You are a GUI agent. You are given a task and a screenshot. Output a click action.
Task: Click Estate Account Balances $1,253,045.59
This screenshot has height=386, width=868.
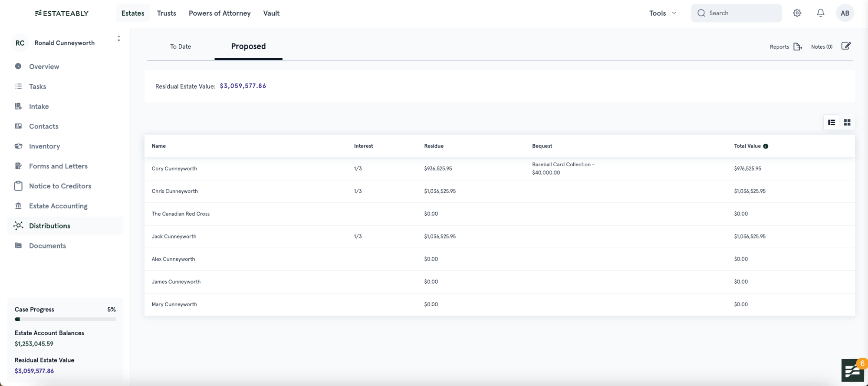point(34,344)
